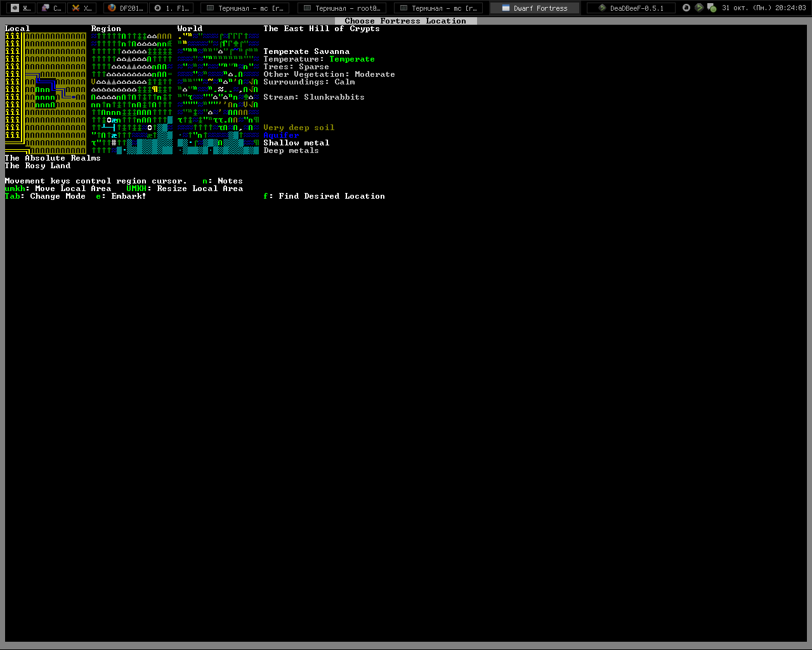Click the terminal icon of the root@ entry

[308, 8]
